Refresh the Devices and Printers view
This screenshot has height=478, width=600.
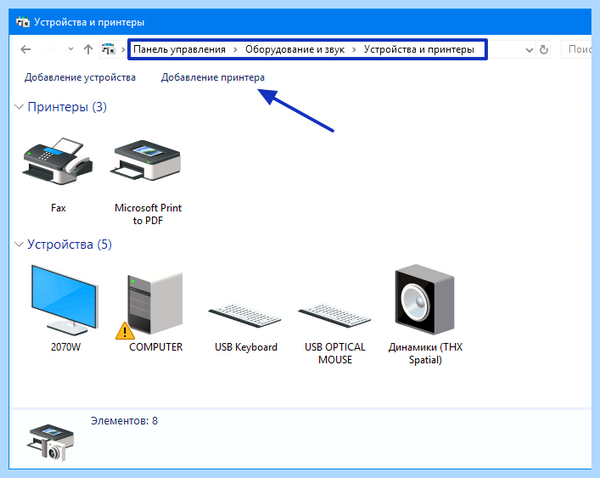(x=543, y=49)
